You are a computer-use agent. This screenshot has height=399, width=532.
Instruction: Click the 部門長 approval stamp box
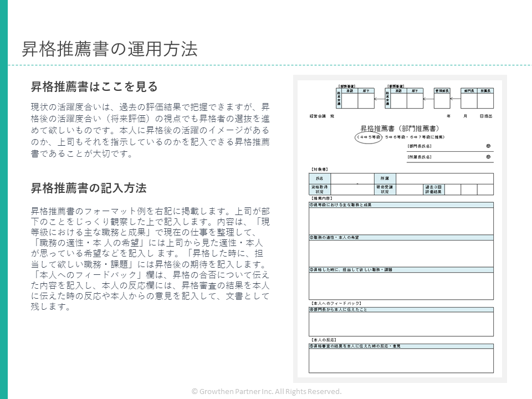(x=469, y=101)
